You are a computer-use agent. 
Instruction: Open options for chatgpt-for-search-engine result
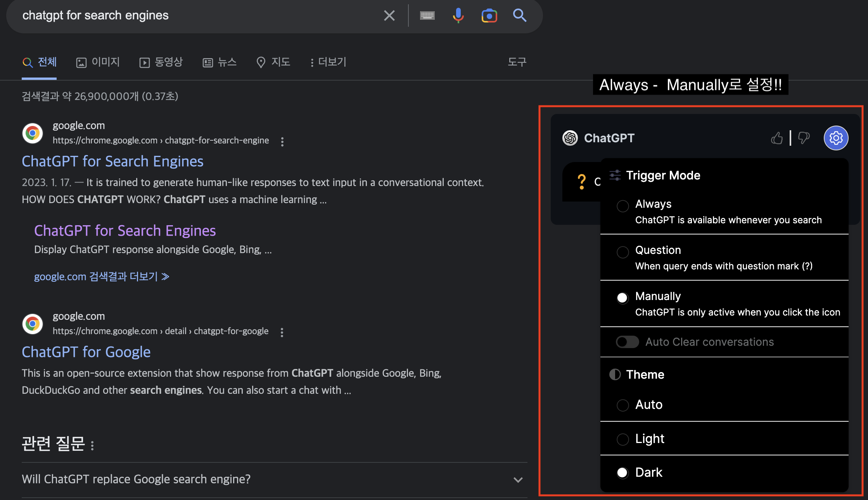[x=282, y=141]
